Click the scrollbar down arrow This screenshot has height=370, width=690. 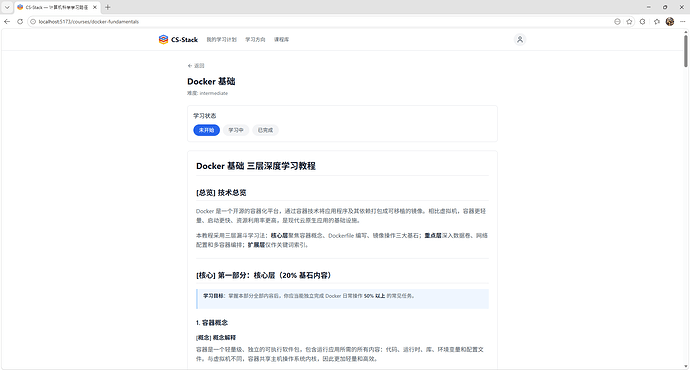(x=686, y=366)
